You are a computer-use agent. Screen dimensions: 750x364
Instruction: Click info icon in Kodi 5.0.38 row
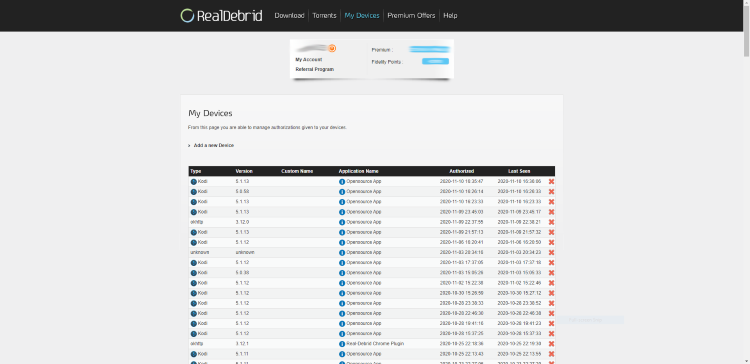(342, 273)
